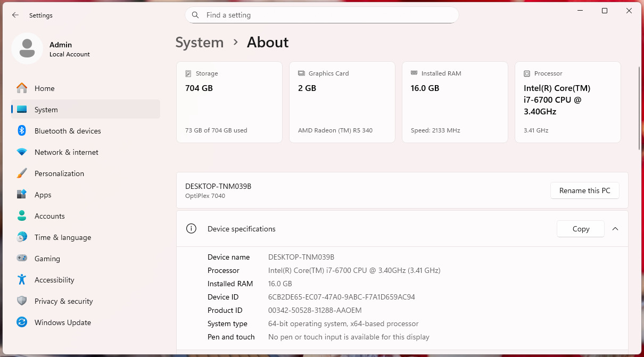The image size is (644, 357).
Task: Click the Find a setting search box
Action: click(321, 15)
